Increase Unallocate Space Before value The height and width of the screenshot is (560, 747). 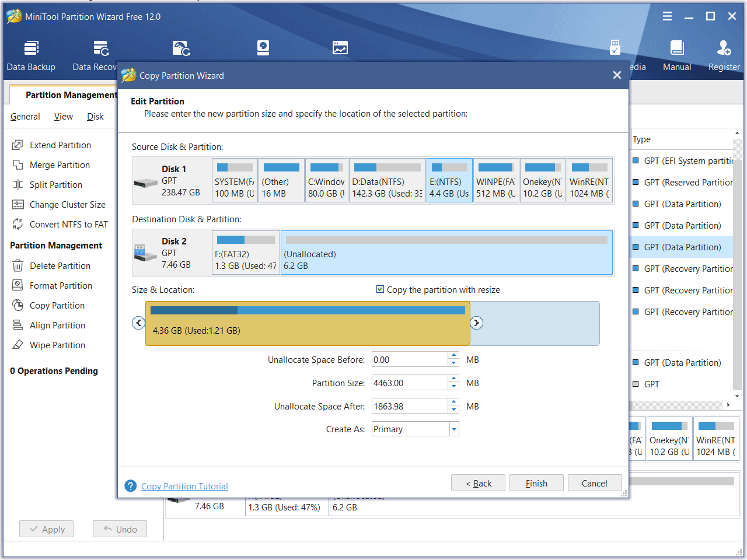pos(453,356)
